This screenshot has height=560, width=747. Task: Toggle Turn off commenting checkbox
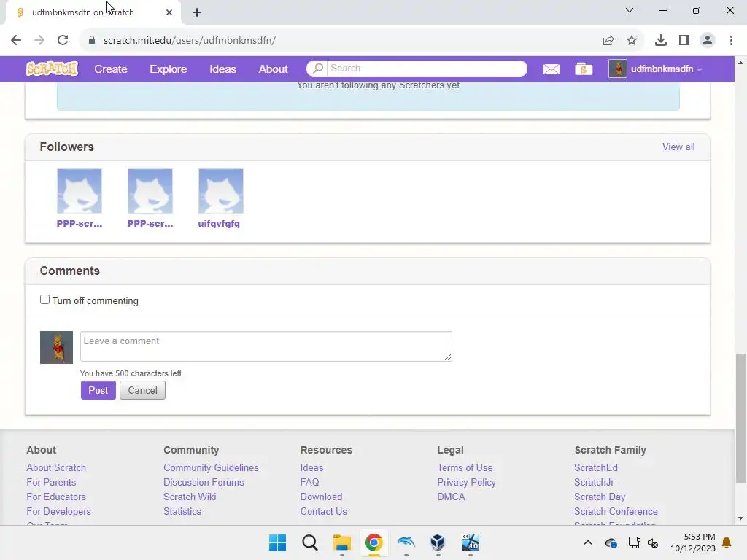(44, 300)
